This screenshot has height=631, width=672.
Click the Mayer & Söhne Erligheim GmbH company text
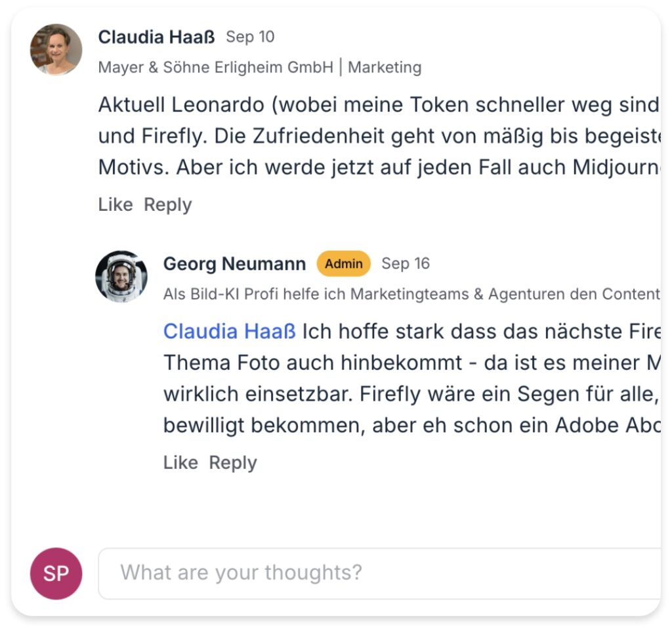(216, 67)
